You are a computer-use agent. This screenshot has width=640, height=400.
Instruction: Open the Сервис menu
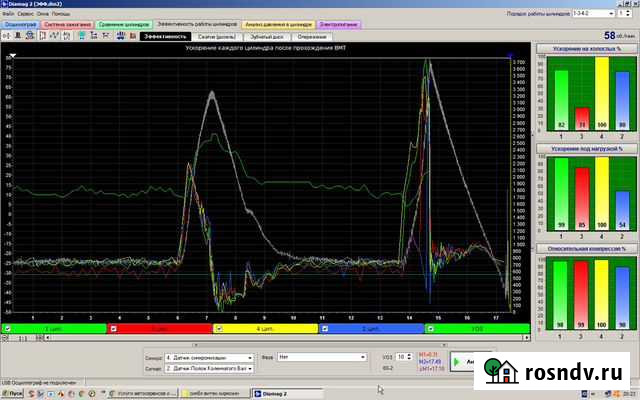[x=25, y=13]
